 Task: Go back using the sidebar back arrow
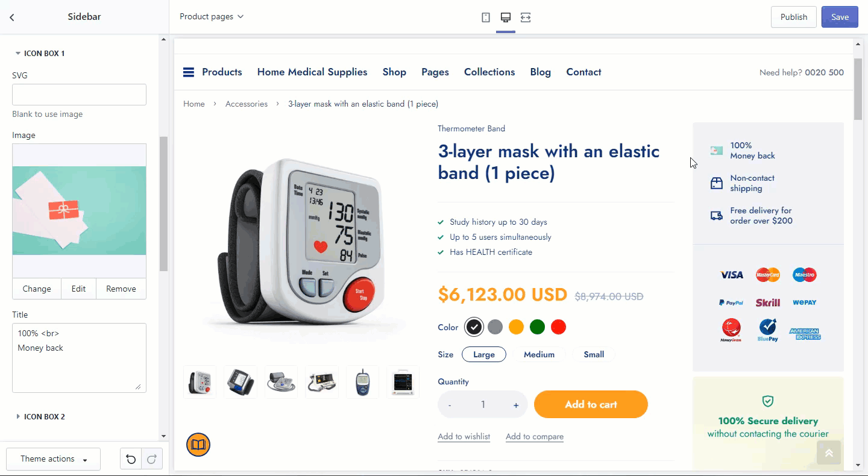pyautogui.click(x=11, y=17)
